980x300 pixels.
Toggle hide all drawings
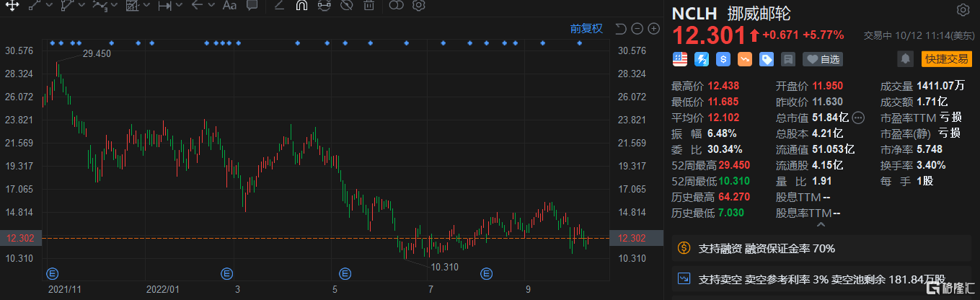[346, 6]
